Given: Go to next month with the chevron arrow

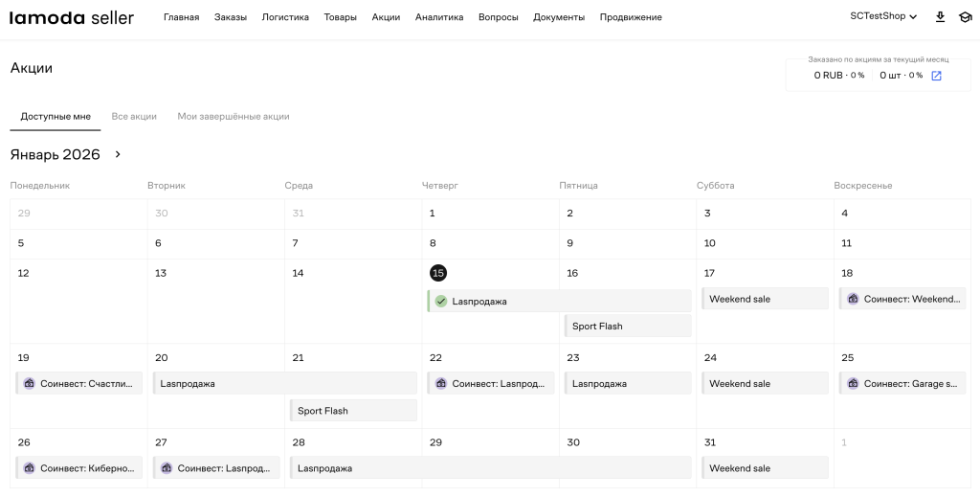Looking at the screenshot, I should 118,154.
